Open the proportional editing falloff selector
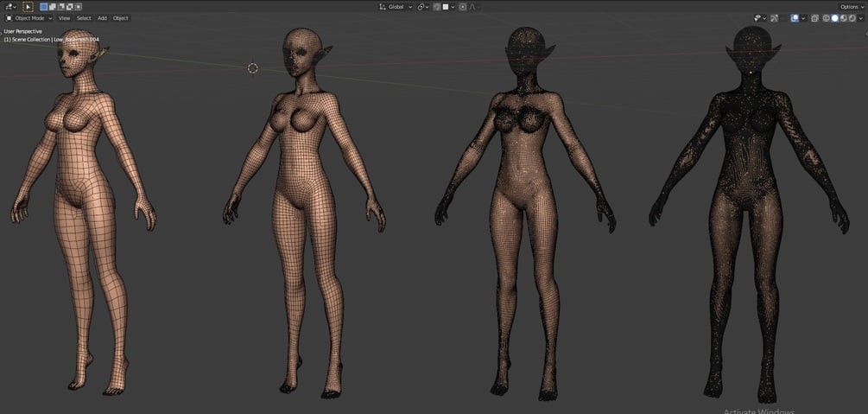The image size is (868, 414). click(x=473, y=7)
